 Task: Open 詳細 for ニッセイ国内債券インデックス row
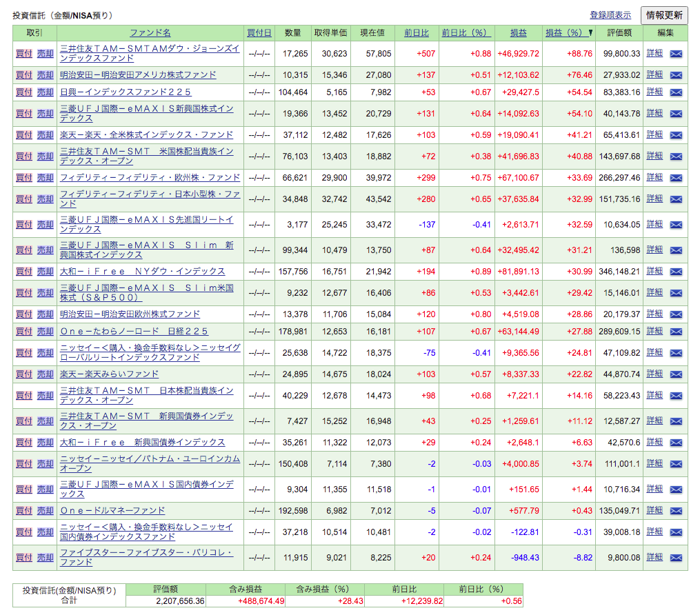coord(654,532)
